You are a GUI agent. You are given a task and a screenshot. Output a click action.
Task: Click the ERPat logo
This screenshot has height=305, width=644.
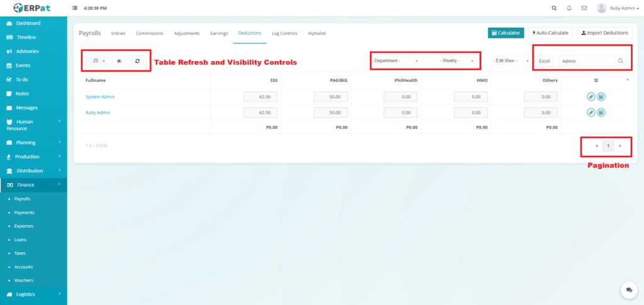click(33, 8)
